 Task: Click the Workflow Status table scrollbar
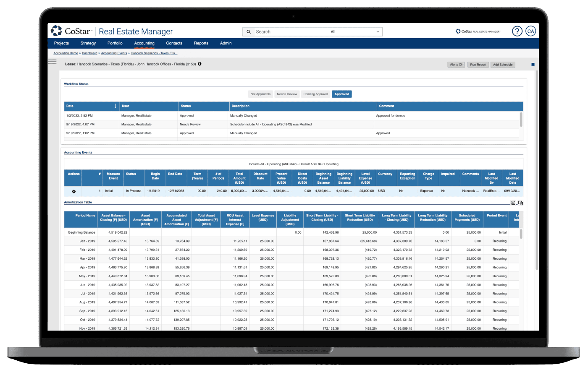(521, 120)
